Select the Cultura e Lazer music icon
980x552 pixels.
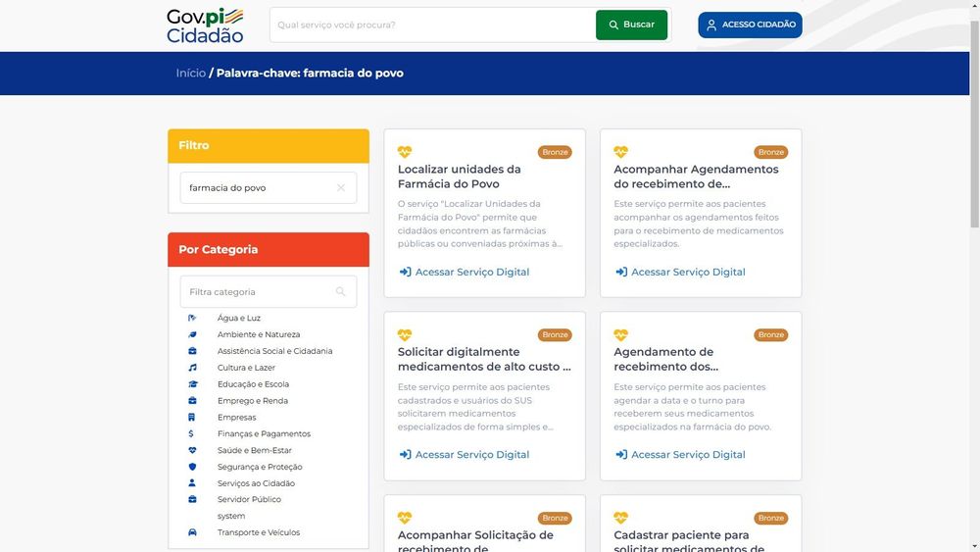pyautogui.click(x=192, y=368)
